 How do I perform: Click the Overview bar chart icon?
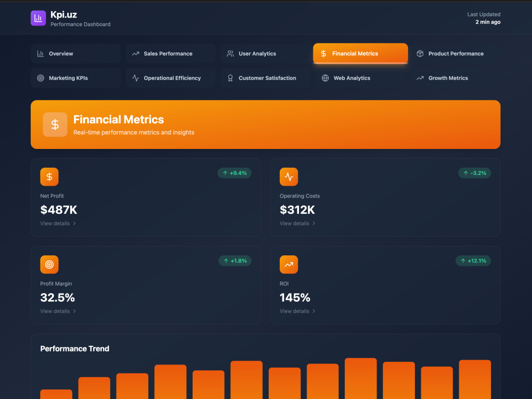40,54
